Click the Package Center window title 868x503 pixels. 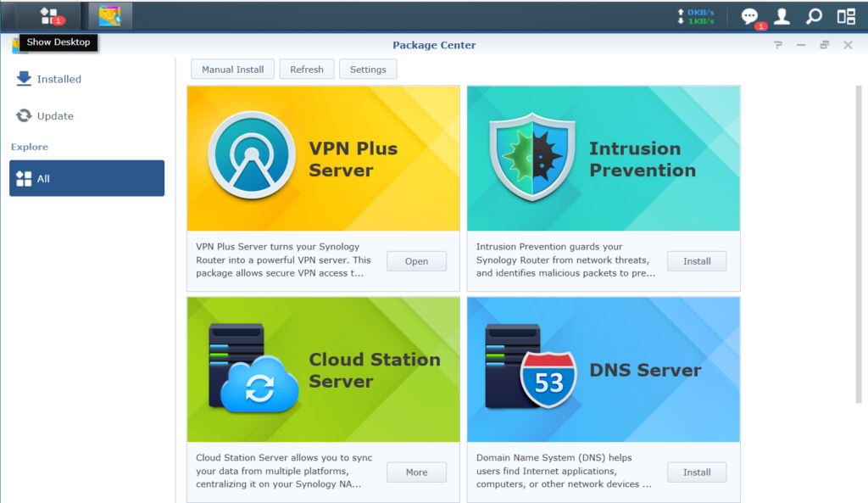click(x=434, y=45)
